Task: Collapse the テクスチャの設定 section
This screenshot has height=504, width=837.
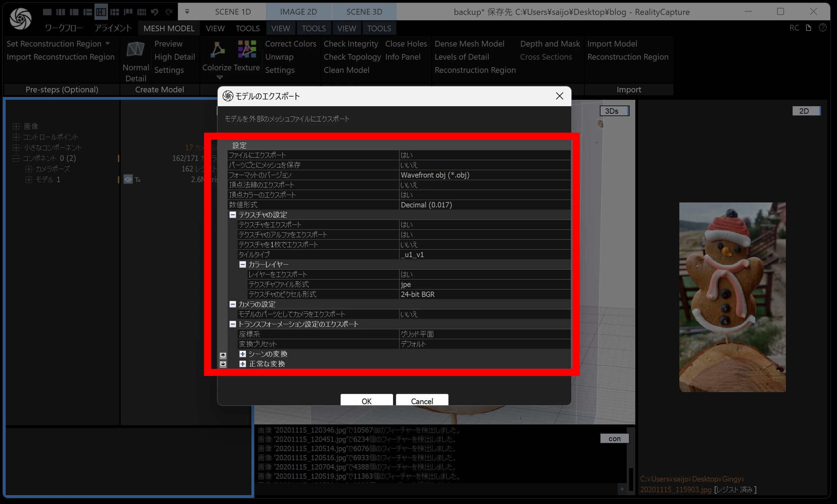Action: click(233, 215)
